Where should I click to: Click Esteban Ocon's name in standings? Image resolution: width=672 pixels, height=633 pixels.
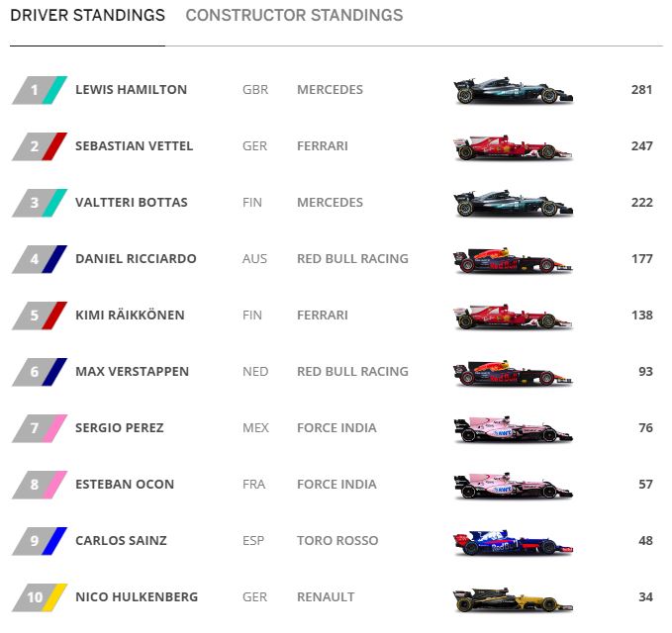(125, 485)
